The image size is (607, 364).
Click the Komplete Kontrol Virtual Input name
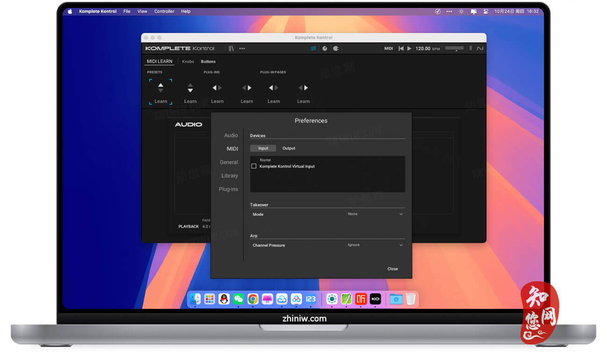point(287,166)
